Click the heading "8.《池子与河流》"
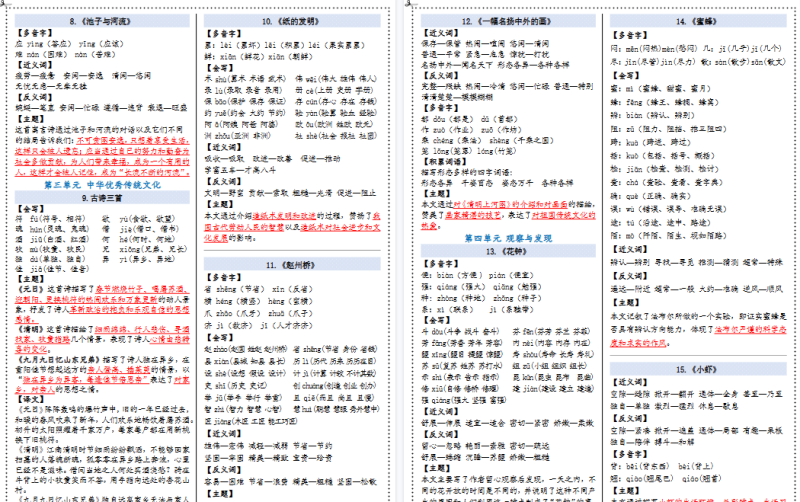 tap(101, 21)
